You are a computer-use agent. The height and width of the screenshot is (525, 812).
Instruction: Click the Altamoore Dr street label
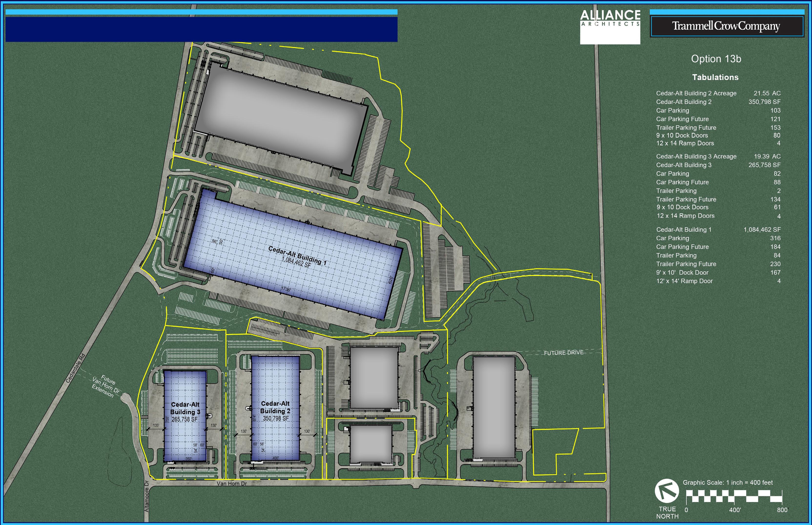[x=147, y=496]
